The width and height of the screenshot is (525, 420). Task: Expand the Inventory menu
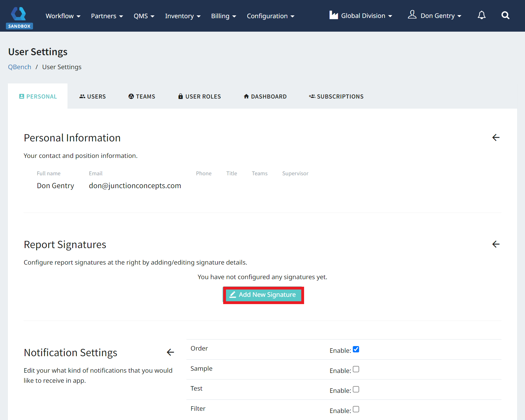183,16
